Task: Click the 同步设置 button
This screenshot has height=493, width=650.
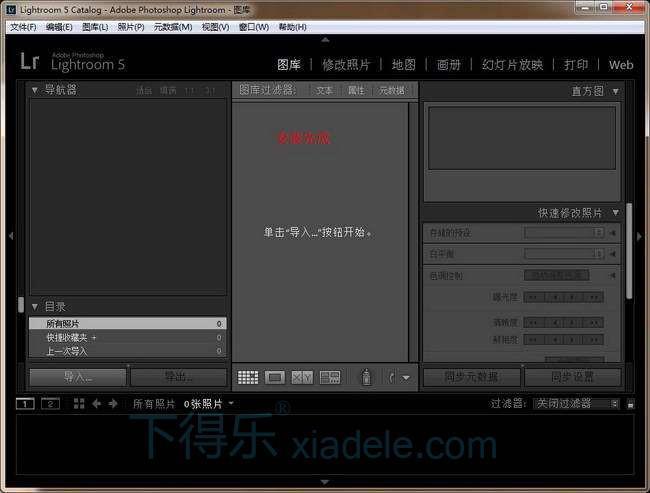Action: 573,377
